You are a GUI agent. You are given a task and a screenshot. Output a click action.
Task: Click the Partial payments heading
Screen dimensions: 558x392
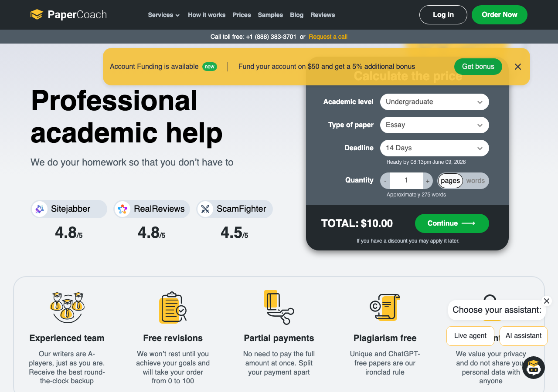point(279,338)
